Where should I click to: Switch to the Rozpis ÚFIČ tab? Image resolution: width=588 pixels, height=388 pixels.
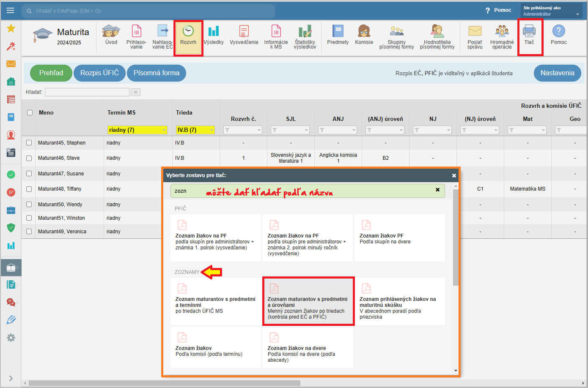[x=99, y=73]
